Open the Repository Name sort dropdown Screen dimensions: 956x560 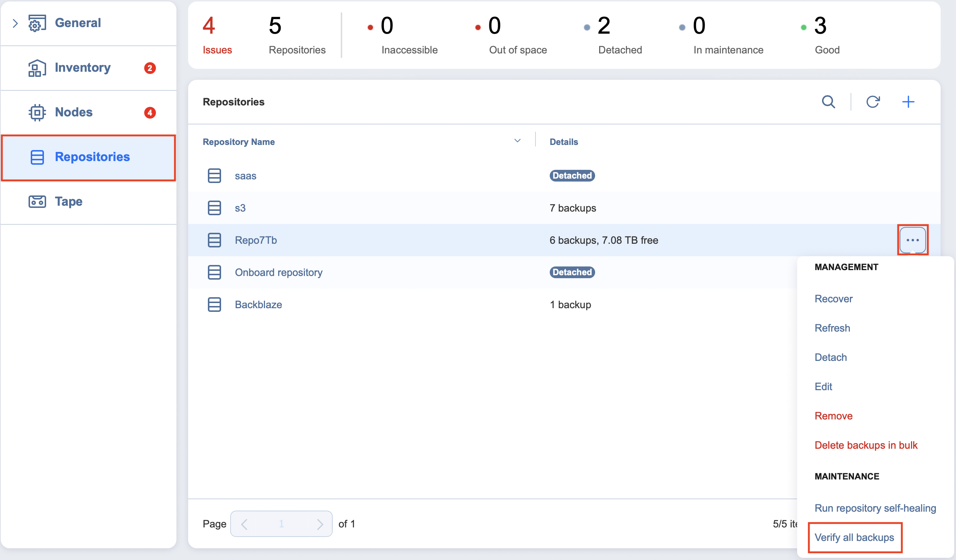[517, 141]
